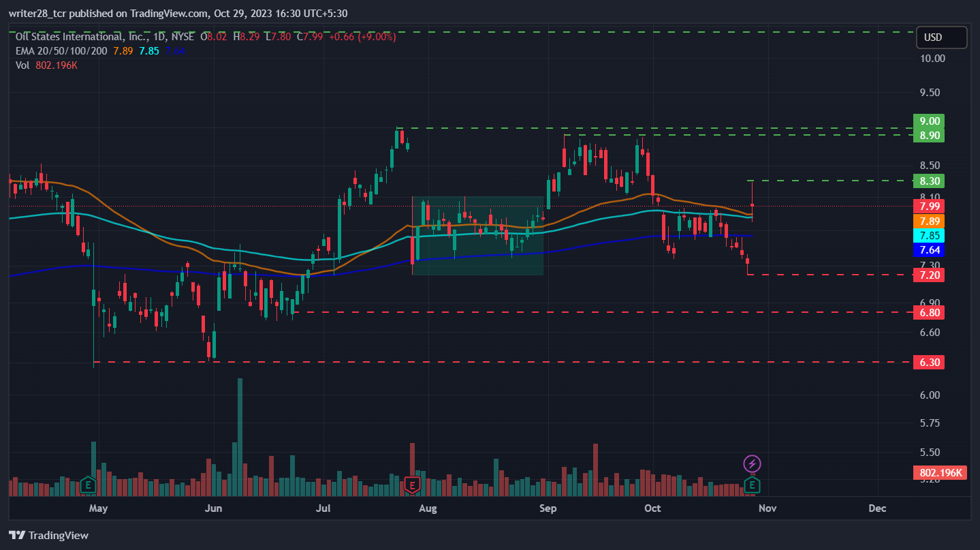
Task: Click the purple lightning bolt event icon
Action: tap(752, 464)
